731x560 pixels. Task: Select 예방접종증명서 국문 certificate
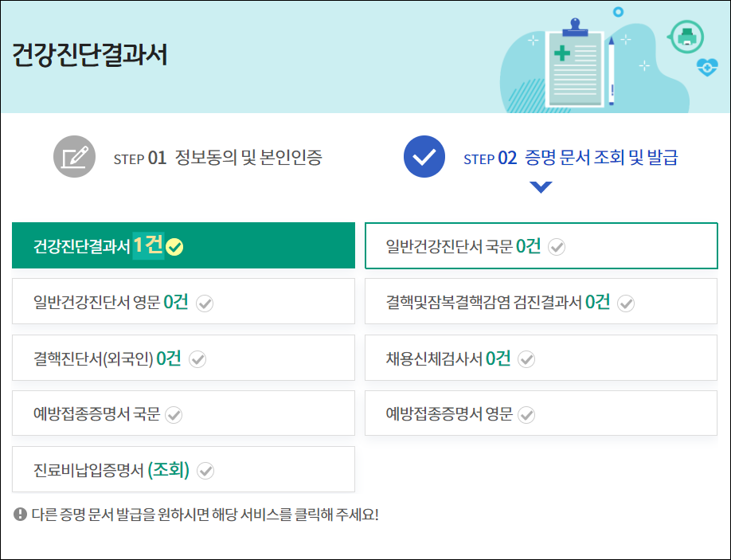coord(183,413)
